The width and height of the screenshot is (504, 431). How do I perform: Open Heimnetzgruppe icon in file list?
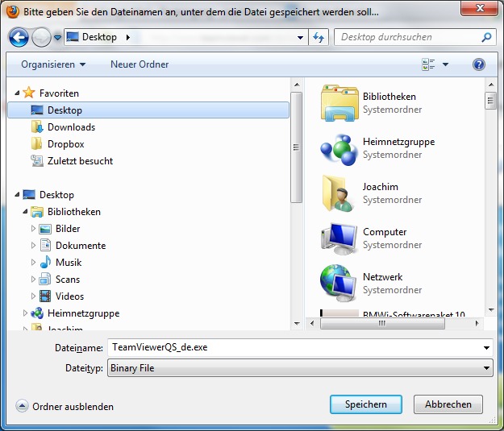339,147
